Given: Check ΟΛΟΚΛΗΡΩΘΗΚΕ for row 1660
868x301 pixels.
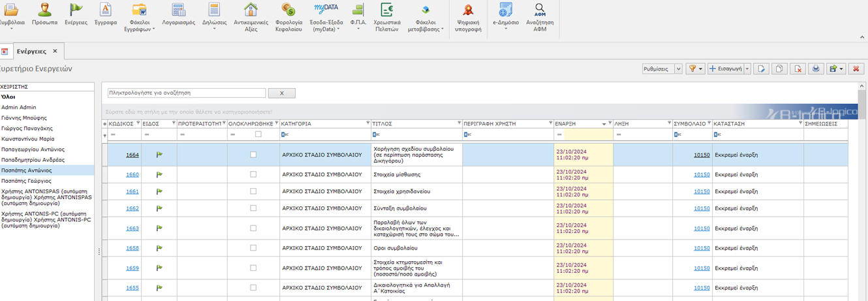Looking at the screenshot, I should click(253, 174).
